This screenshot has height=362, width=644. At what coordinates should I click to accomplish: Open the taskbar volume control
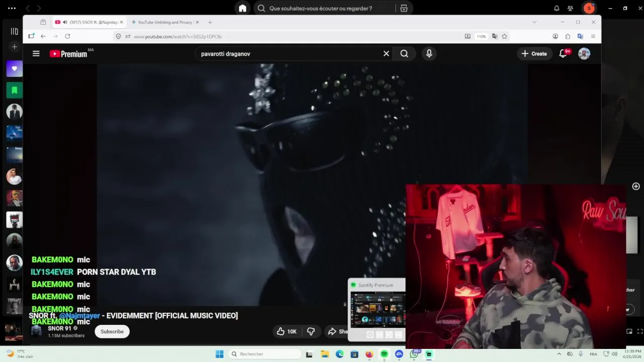tap(614, 354)
